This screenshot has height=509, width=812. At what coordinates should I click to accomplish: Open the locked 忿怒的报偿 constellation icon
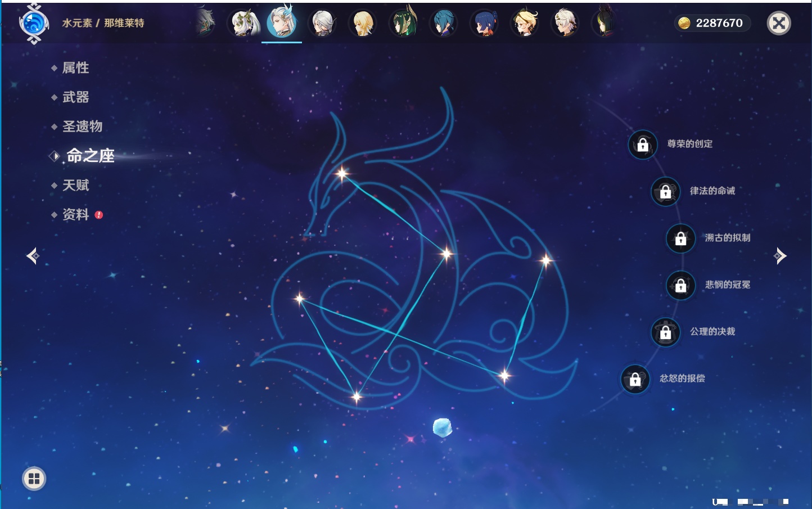(635, 379)
